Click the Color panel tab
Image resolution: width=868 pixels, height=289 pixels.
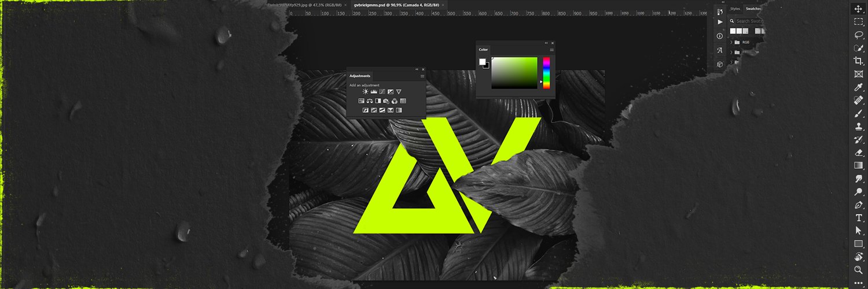[483, 50]
